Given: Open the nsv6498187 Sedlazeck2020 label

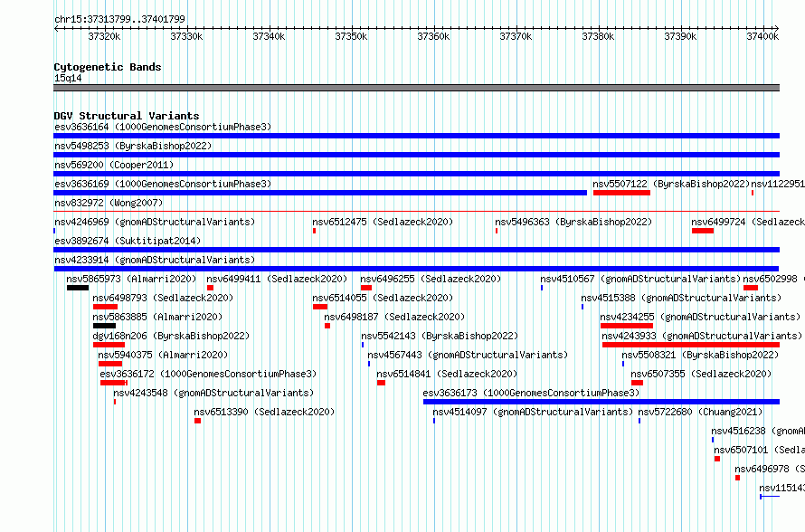Looking at the screenshot, I should (394, 317).
